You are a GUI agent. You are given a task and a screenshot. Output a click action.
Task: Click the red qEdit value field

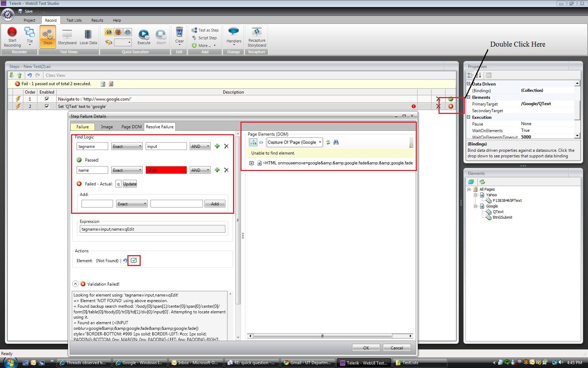(166, 170)
